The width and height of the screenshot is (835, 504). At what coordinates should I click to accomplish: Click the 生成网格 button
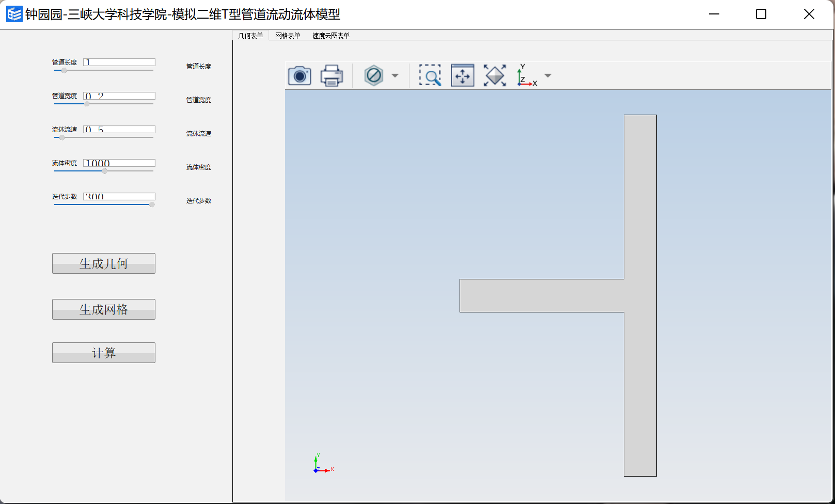point(104,309)
